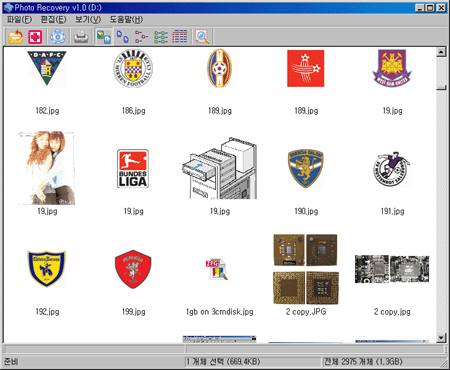Image resolution: width=450 pixels, height=370 pixels.
Task: Click the open folder toolbar icon
Action: [x=15, y=37]
